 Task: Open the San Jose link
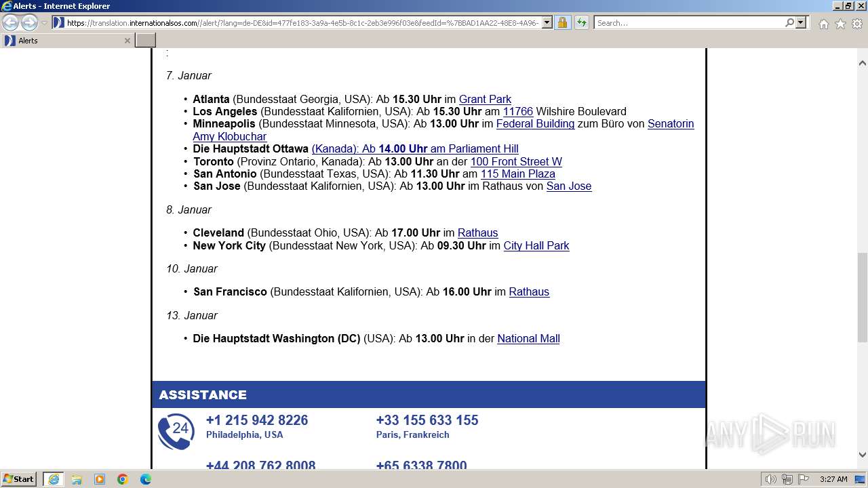[x=569, y=186]
